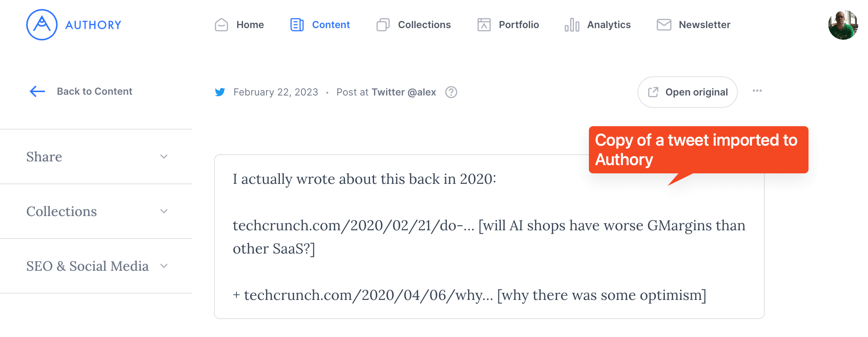Click the Authory logo icon
Viewport: 868px width, 337px height.
[42, 25]
